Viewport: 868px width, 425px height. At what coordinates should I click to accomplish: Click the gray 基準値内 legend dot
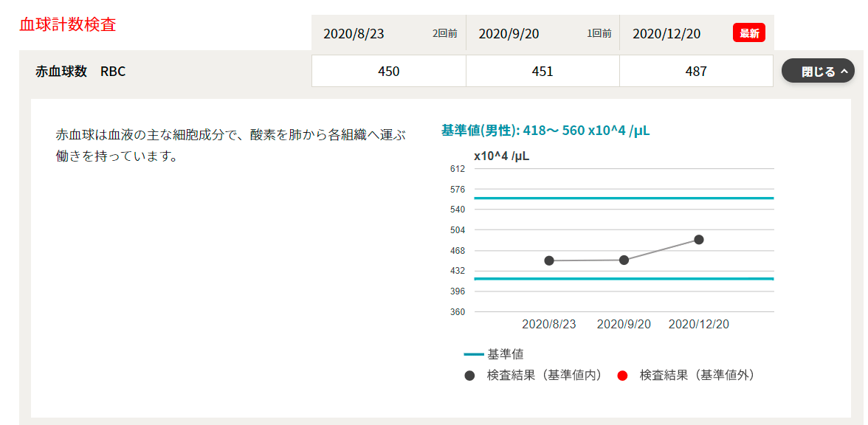pos(470,376)
